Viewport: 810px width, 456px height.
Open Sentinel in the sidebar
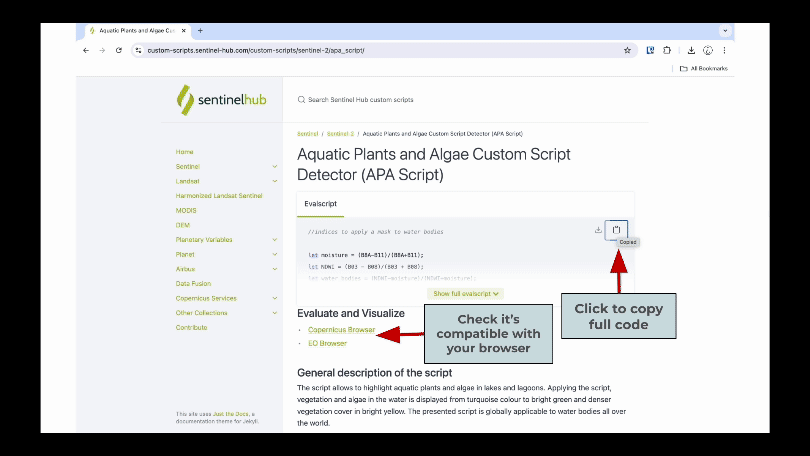[188, 167]
